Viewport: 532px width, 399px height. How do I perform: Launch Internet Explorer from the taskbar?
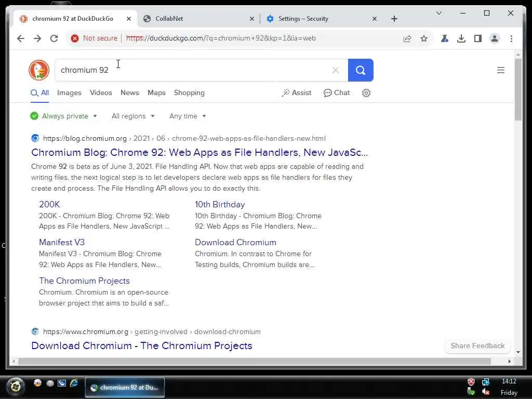click(x=74, y=383)
